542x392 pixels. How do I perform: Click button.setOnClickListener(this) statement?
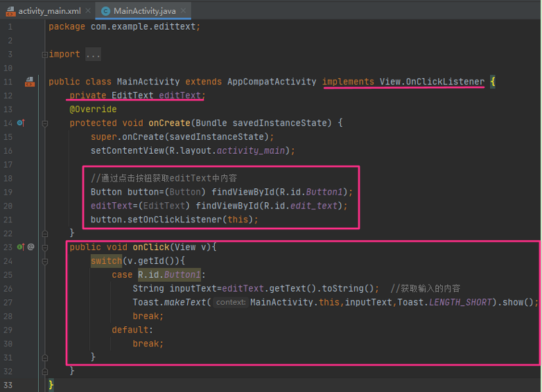[175, 220]
